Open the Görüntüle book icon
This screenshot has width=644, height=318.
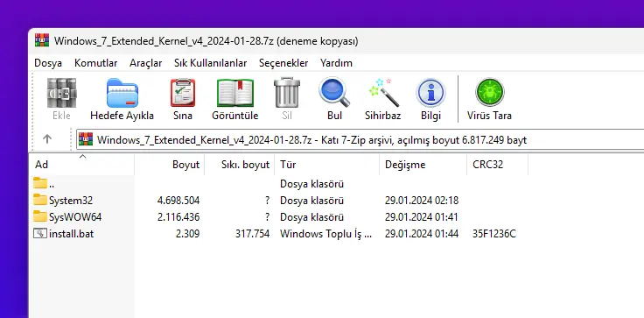(234, 93)
